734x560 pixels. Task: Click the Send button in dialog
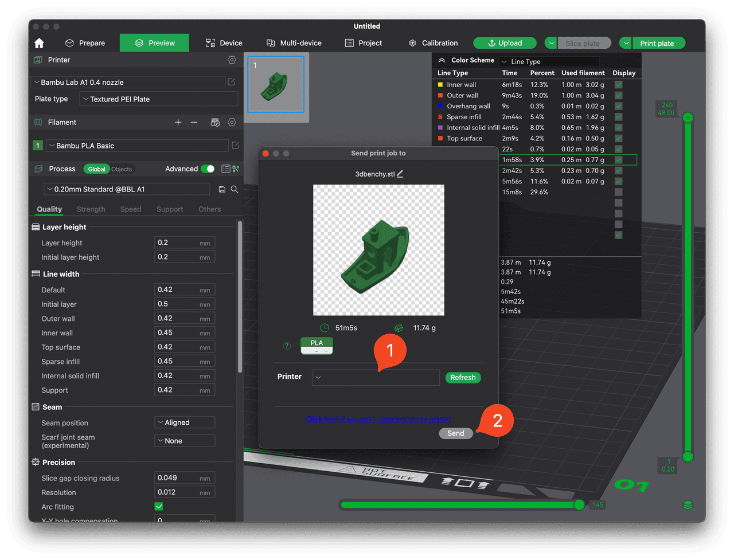[x=456, y=433]
